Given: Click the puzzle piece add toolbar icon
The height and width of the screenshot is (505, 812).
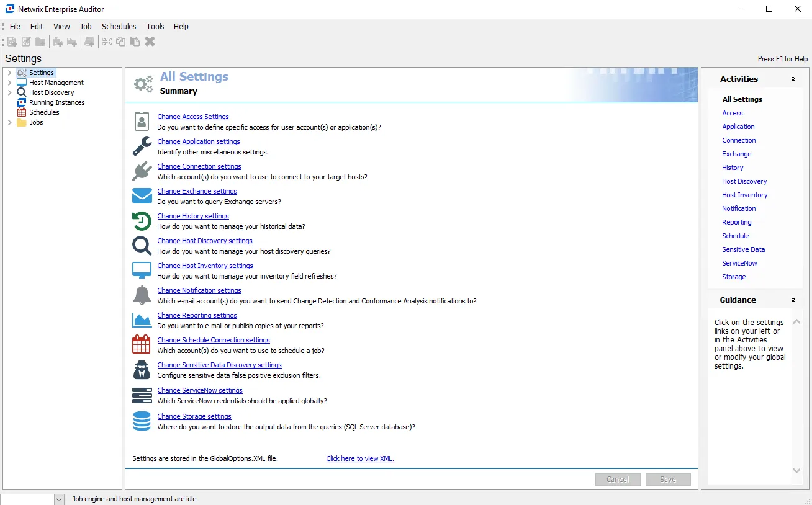Looking at the screenshot, I should point(58,42).
